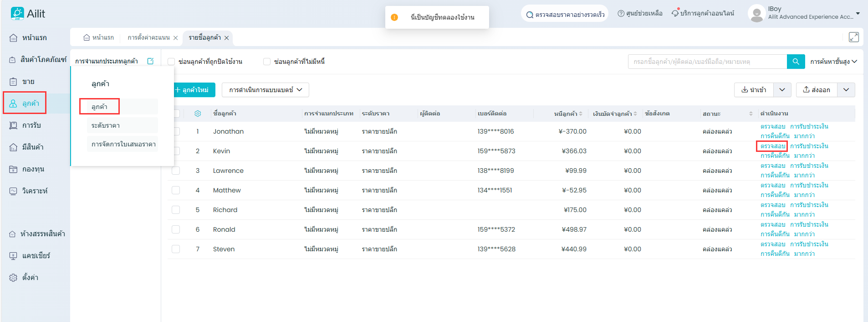Screen dimensions: 868x322
Task: Expand การดำเนินการแบบแบตช์ dropdown
Action: tap(265, 90)
